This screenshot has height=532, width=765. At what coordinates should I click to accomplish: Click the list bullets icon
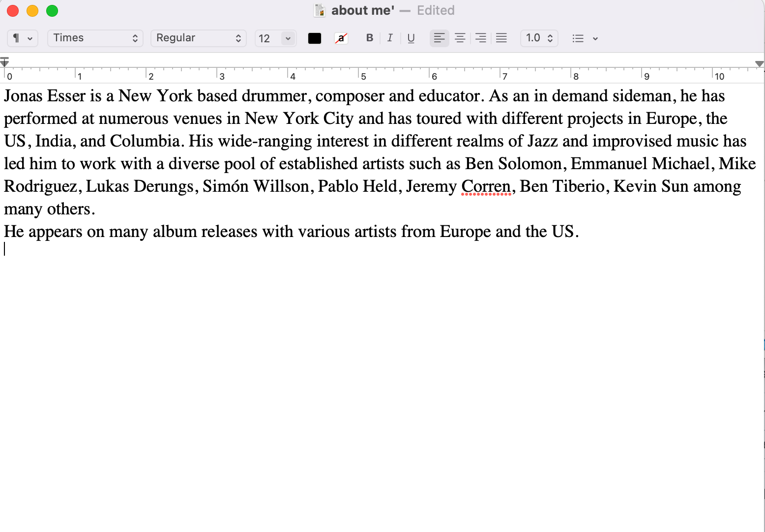click(578, 38)
